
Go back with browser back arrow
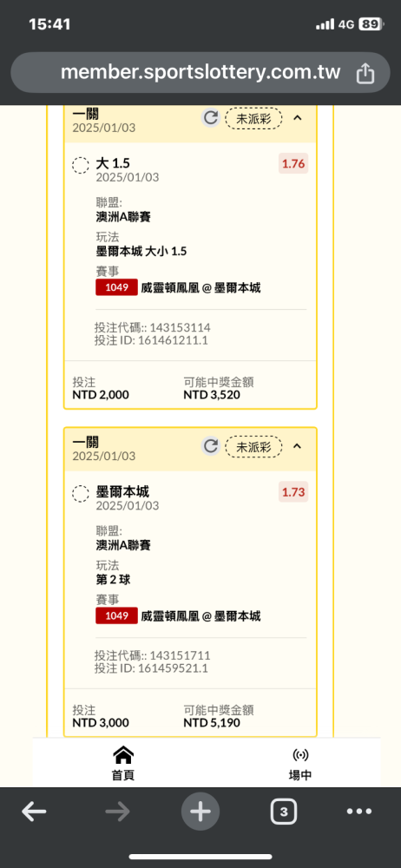[34, 812]
